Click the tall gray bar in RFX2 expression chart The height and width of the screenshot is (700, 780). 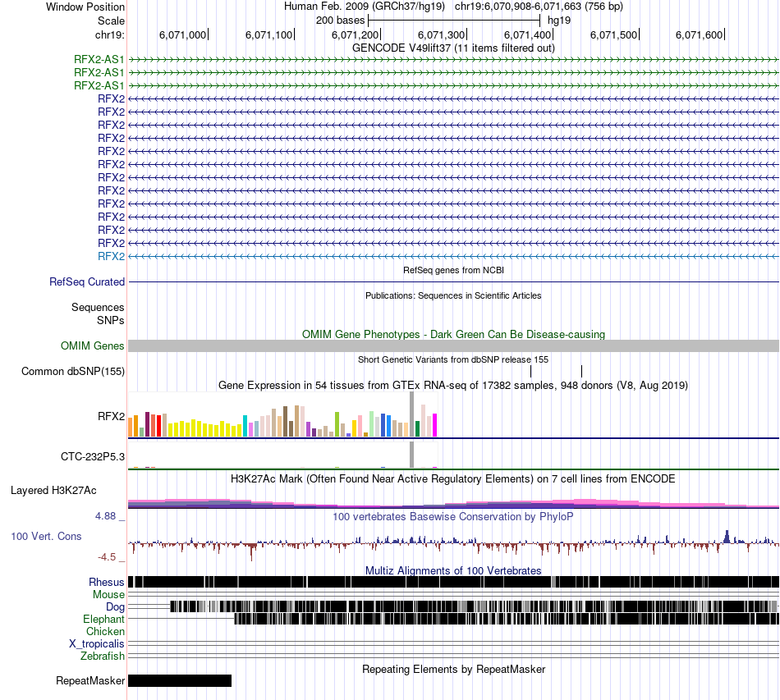[411, 414]
